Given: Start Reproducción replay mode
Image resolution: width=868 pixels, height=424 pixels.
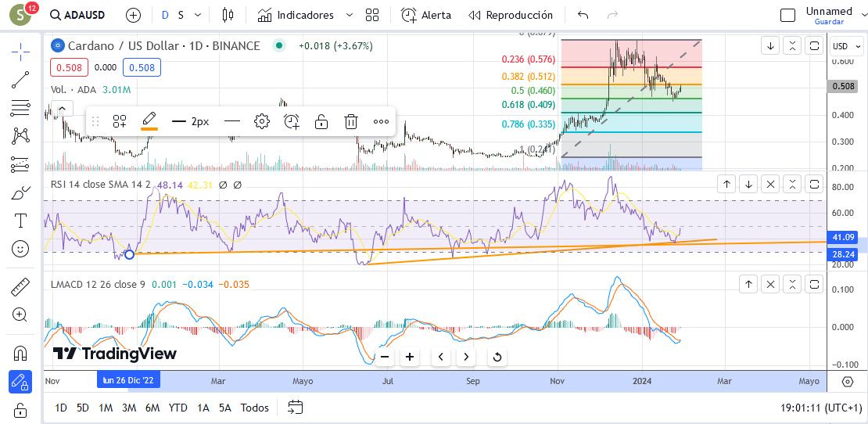Looking at the screenshot, I should click(511, 16).
